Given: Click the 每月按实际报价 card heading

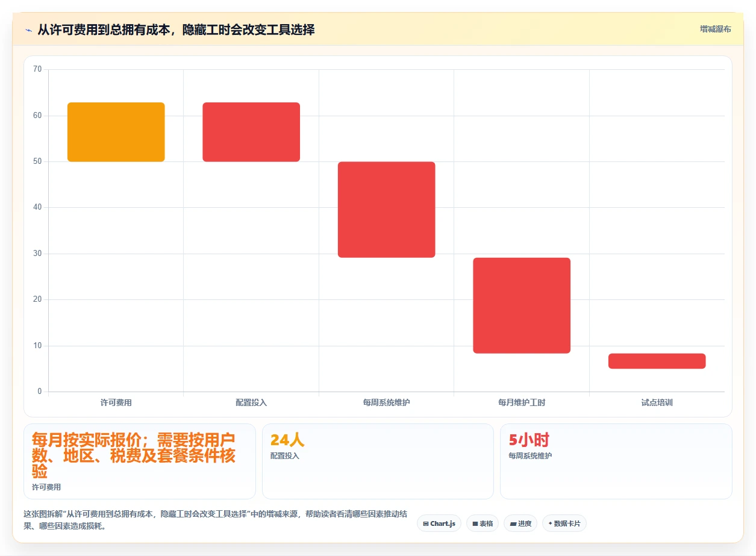Looking at the screenshot, I should point(134,455).
